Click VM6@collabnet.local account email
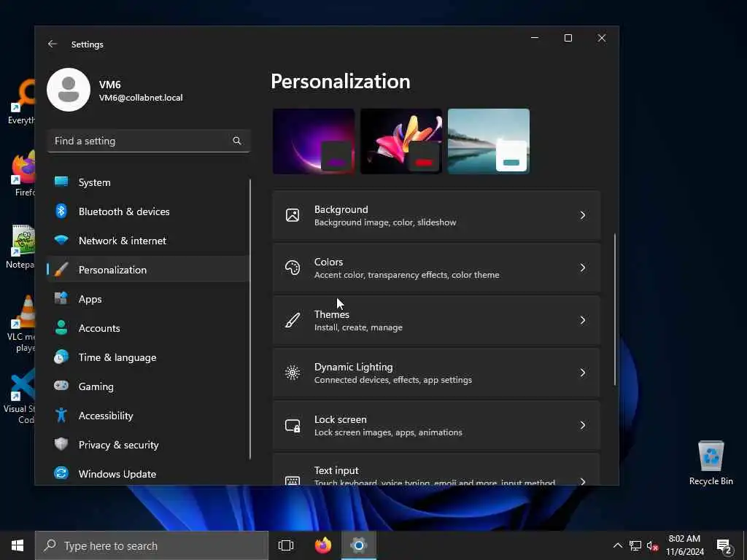This screenshot has height=560, width=747. (141, 98)
